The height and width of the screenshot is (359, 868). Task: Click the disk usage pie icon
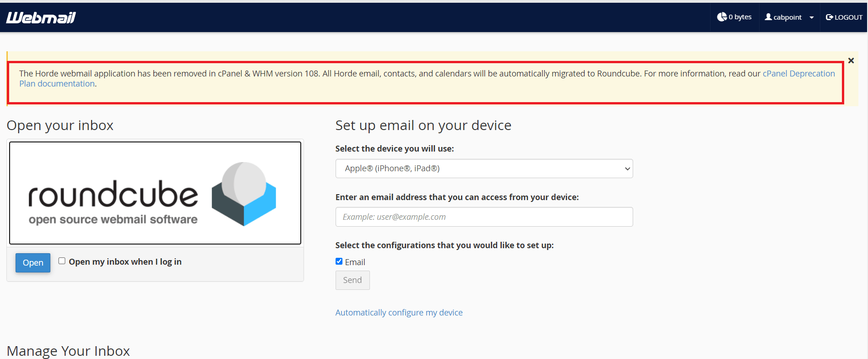[x=722, y=17]
